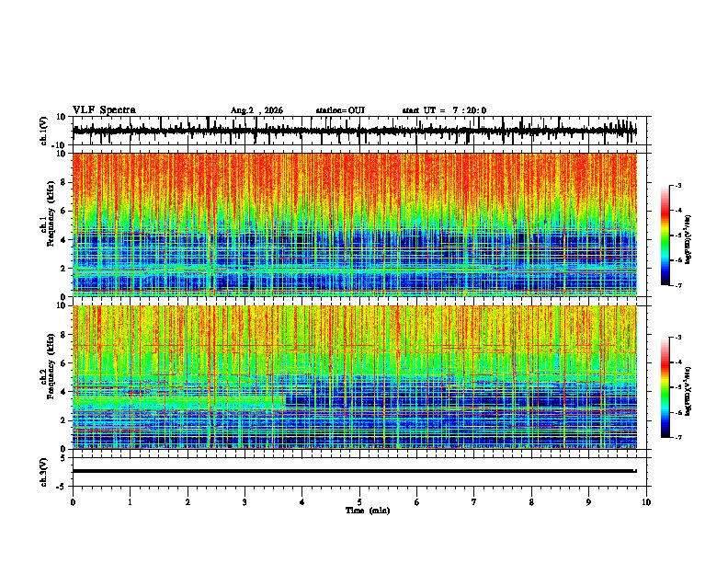Click the "8" minute tick on time axis

coord(531,502)
